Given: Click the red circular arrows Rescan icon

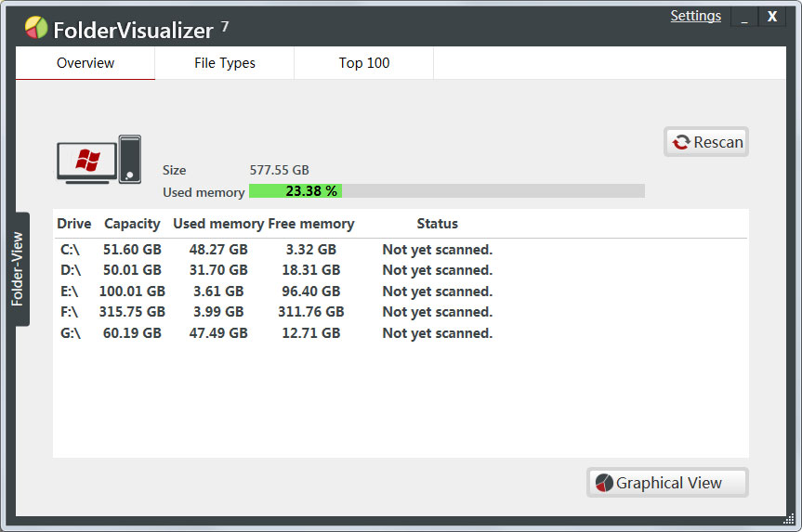Looking at the screenshot, I should tap(681, 142).
